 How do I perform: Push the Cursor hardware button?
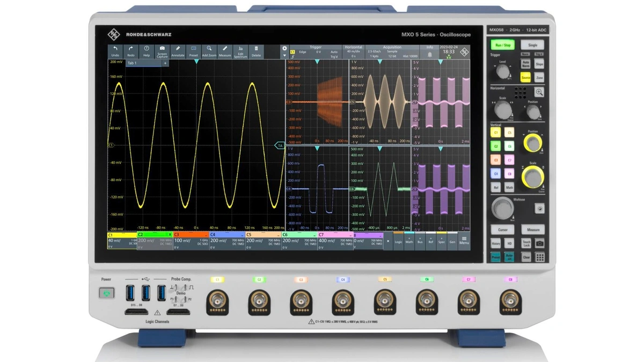pyautogui.click(x=503, y=230)
